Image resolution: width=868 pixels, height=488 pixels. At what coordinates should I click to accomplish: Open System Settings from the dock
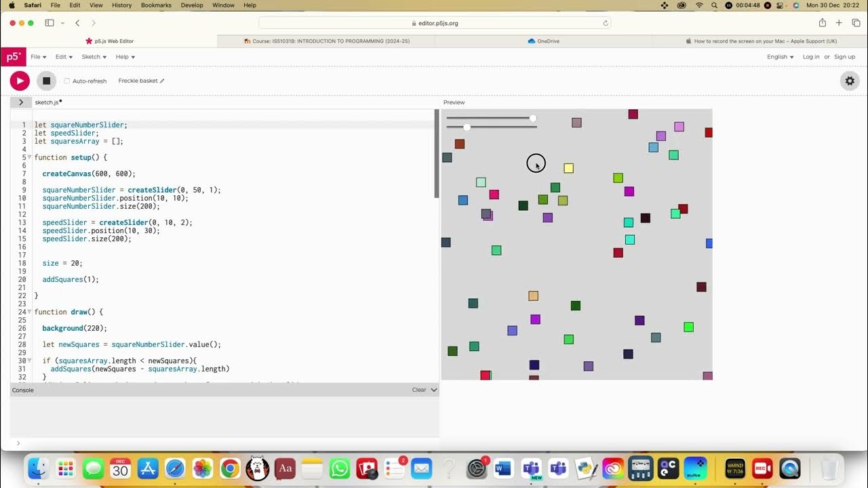(x=477, y=468)
